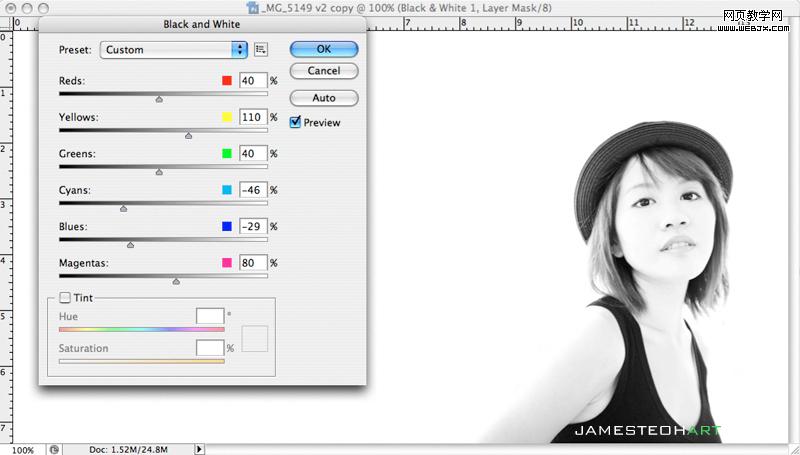Expand the status bar document info arrow
The image size is (800, 455).
pyautogui.click(x=200, y=450)
